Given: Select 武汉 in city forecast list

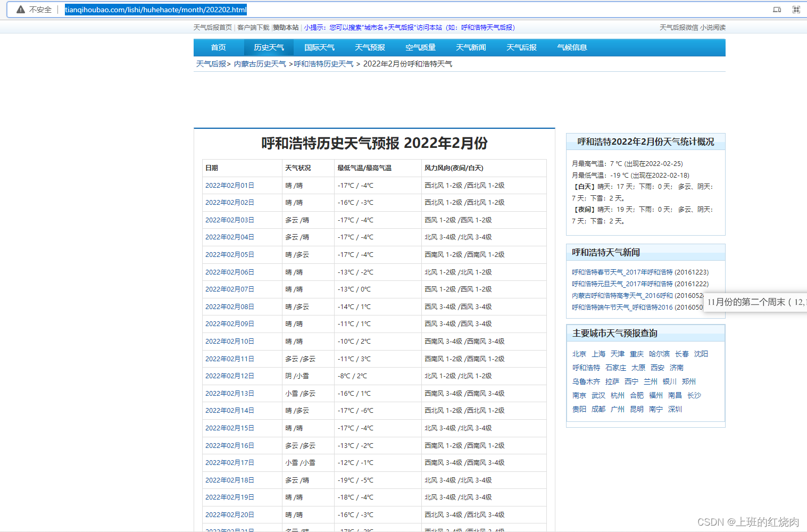Looking at the screenshot, I should [x=598, y=395].
